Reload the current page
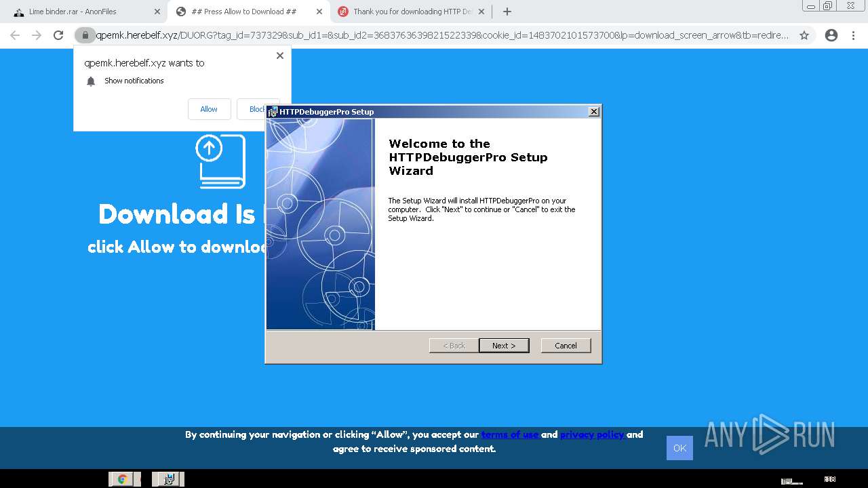The image size is (868, 488). [58, 35]
